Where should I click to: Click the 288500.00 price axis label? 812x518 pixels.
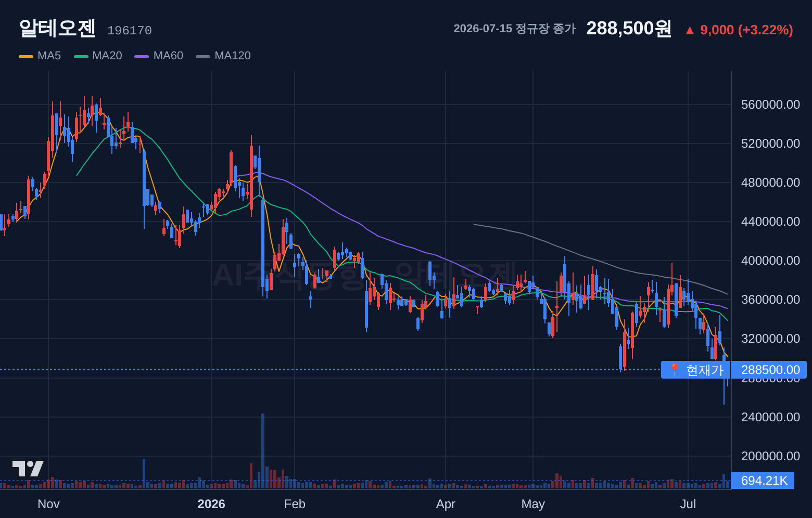[x=769, y=370]
